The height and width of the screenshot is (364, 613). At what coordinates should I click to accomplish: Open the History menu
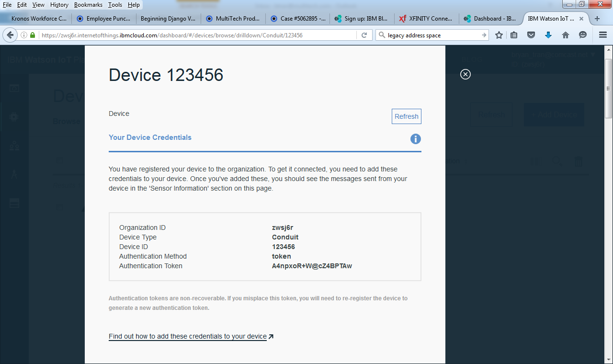click(x=59, y=4)
